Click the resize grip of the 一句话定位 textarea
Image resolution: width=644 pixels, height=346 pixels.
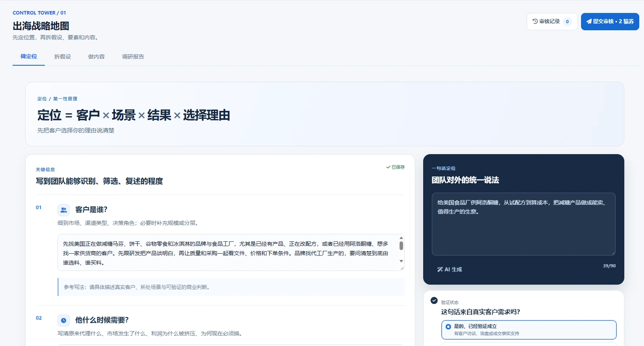pos(613,253)
